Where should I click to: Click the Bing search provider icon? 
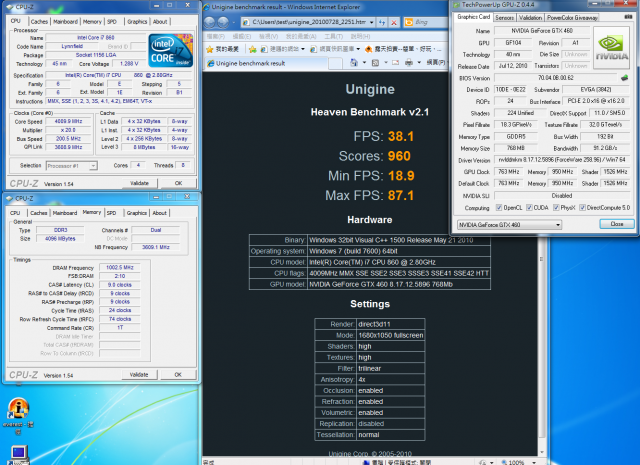[409, 22]
